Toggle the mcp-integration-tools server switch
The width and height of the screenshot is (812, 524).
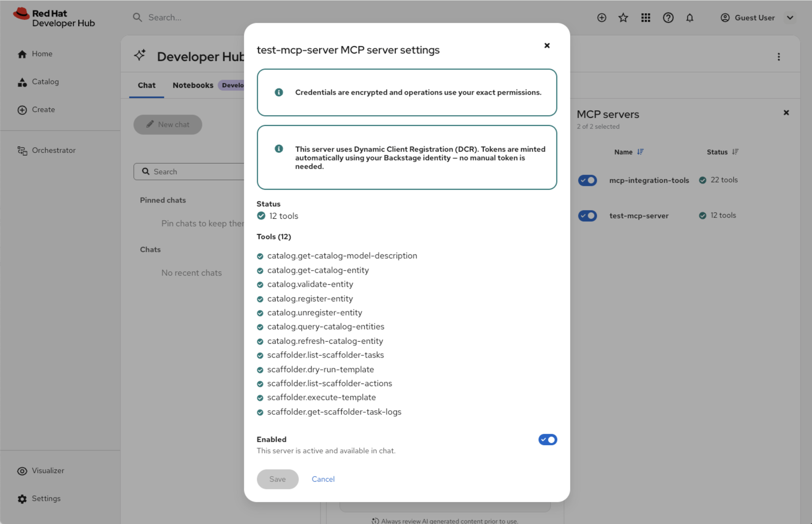coord(588,180)
